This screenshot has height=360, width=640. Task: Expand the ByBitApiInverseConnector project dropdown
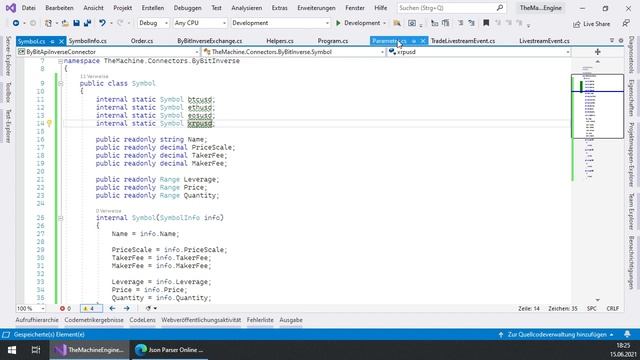(108, 52)
